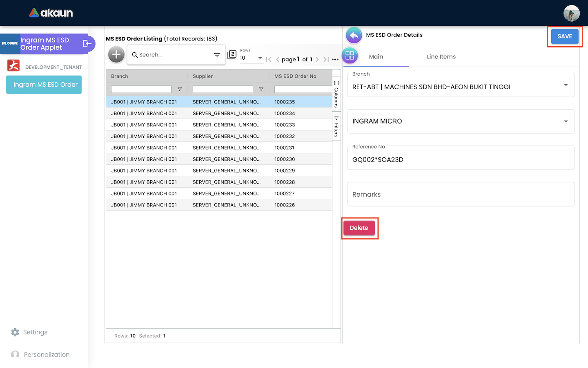588x368 pixels.
Task: Open the search filter options icon
Action: 217,55
